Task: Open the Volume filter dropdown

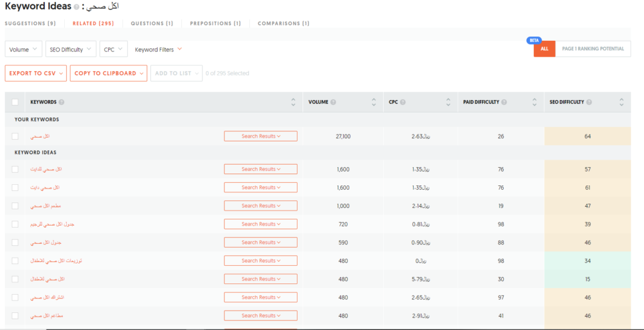Action: point(23,49)
